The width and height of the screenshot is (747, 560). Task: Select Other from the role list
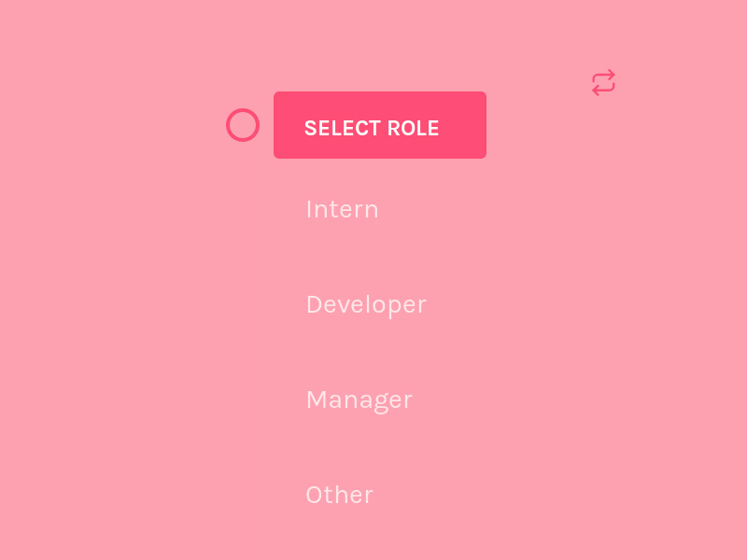[x=339, y=495]
